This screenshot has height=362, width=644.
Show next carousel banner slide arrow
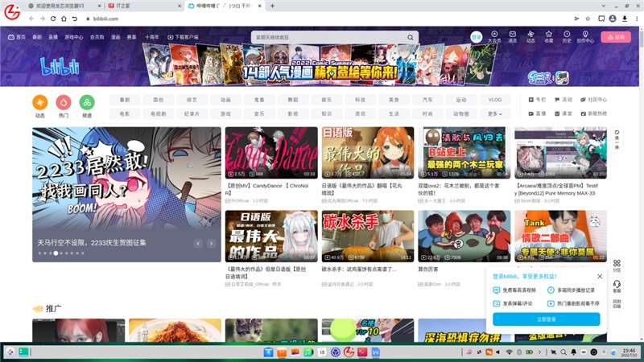point(211,243)
